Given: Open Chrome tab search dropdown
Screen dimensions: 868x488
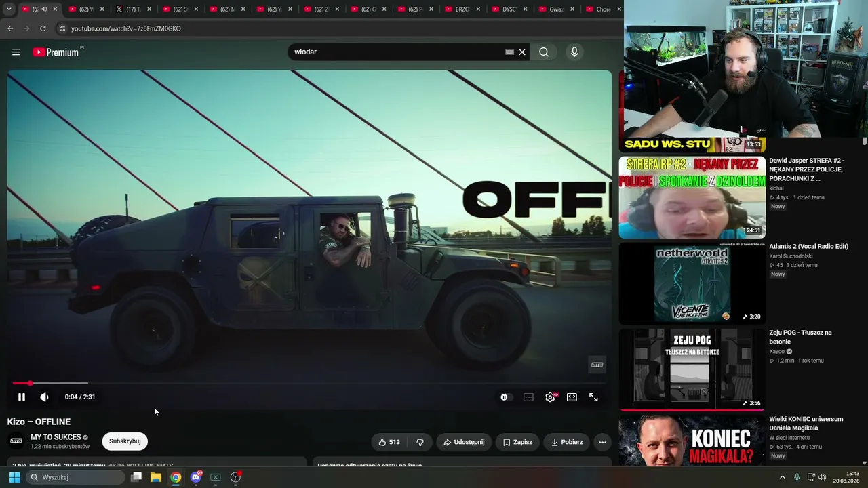Looking at the screenshot, I should 9,9.
